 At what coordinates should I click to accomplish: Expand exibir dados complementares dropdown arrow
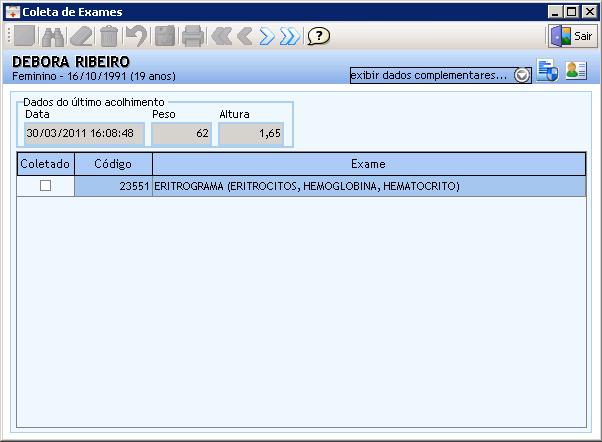pos(522,75)
